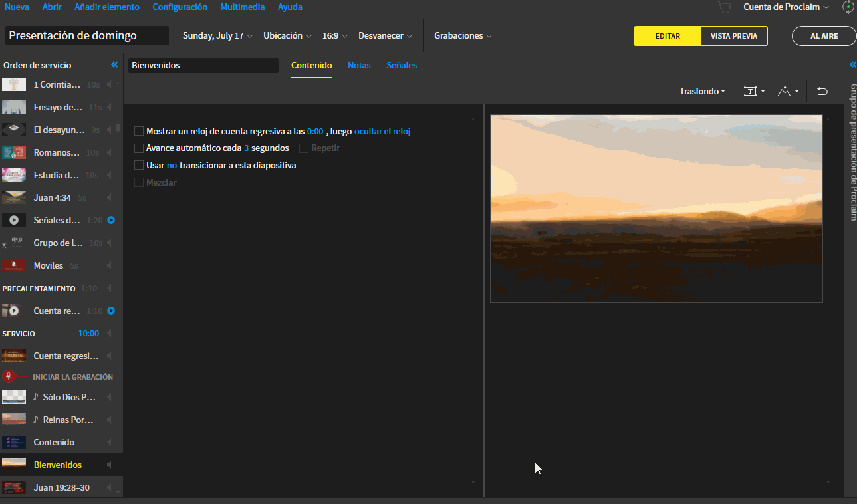The image size is (857, 504).
Task: Expand the 16:9 aspect ratio dropdown
Action: click(x=334, y=36)
